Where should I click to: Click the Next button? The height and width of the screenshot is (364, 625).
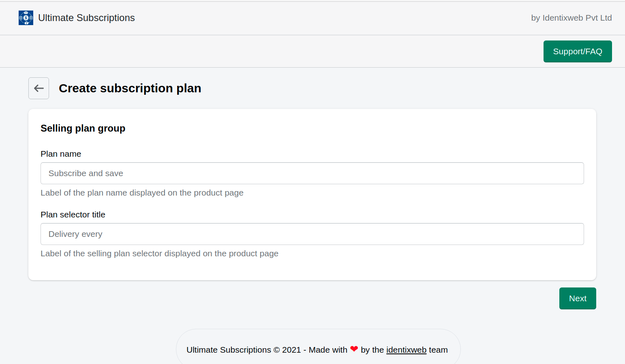click(x=578, y=298)
